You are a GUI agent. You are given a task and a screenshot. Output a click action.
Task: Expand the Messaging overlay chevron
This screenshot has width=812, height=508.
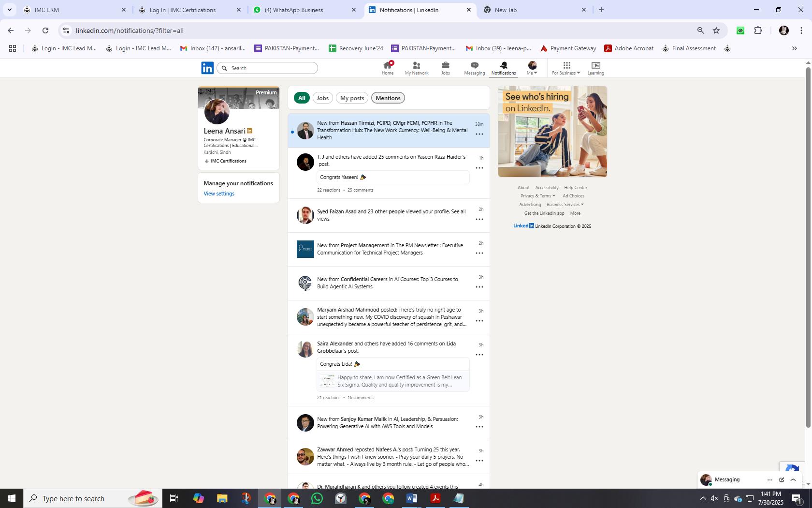pyautogui.click(x=793, y=480)
